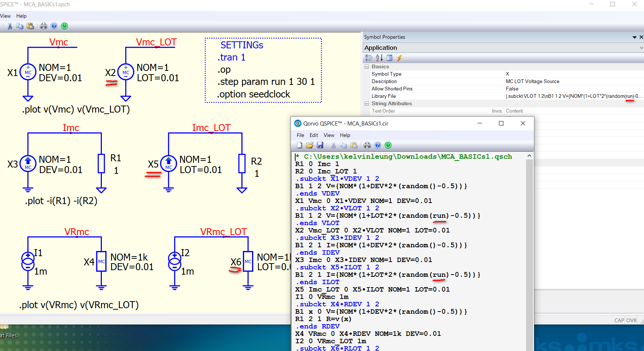Screen dimensions: 644x351
Task: Open Symbol Properties panel options arrow
Action: pos(634,37)
